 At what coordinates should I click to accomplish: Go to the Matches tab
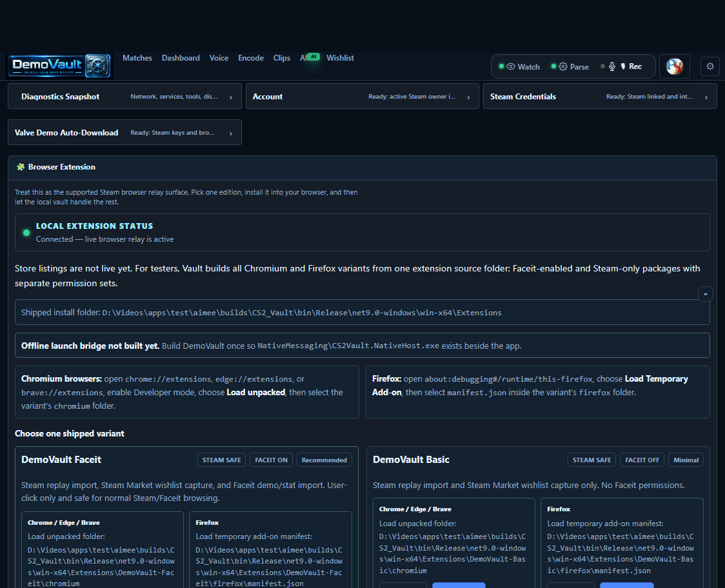(x=137, y=58)
